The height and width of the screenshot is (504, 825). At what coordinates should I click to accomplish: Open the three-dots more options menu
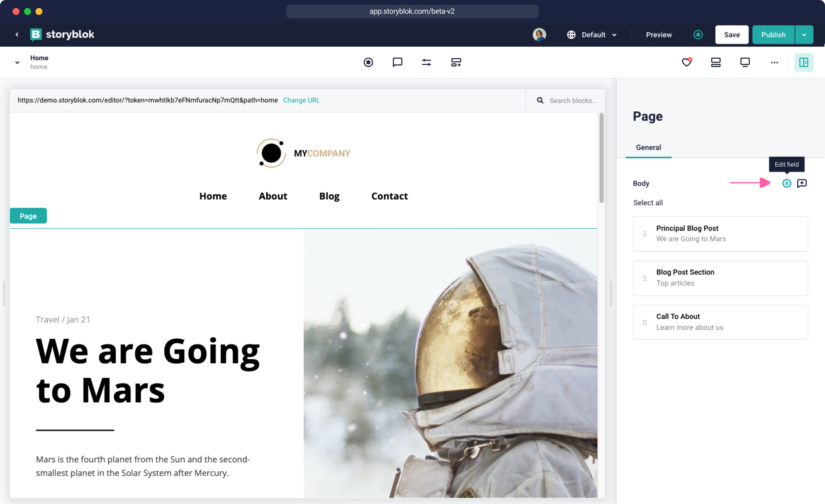774,62
